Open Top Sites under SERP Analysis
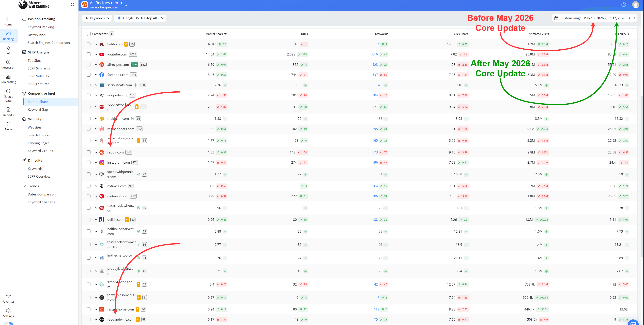 [x=35, y=61]
